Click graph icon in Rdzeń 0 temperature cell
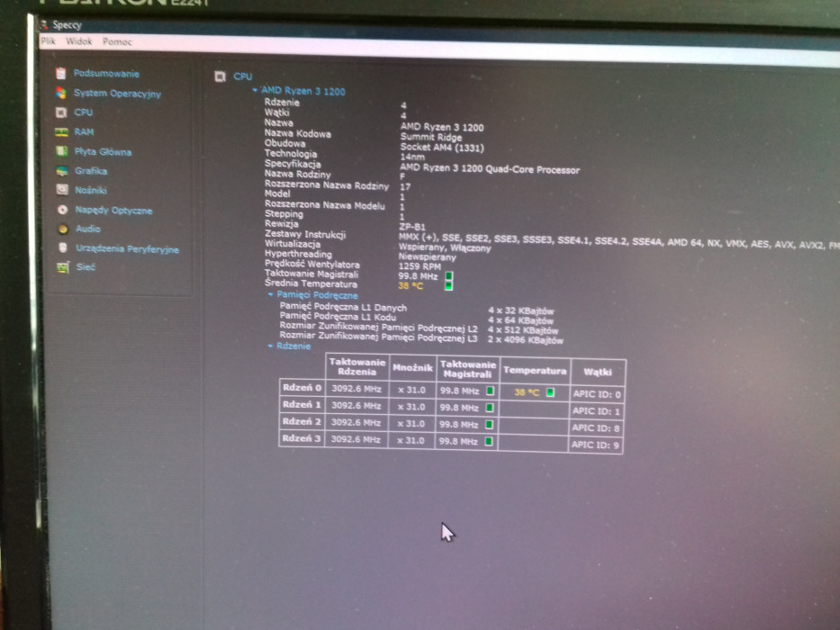This screenshot has width=840, height=630. point(549,392)
